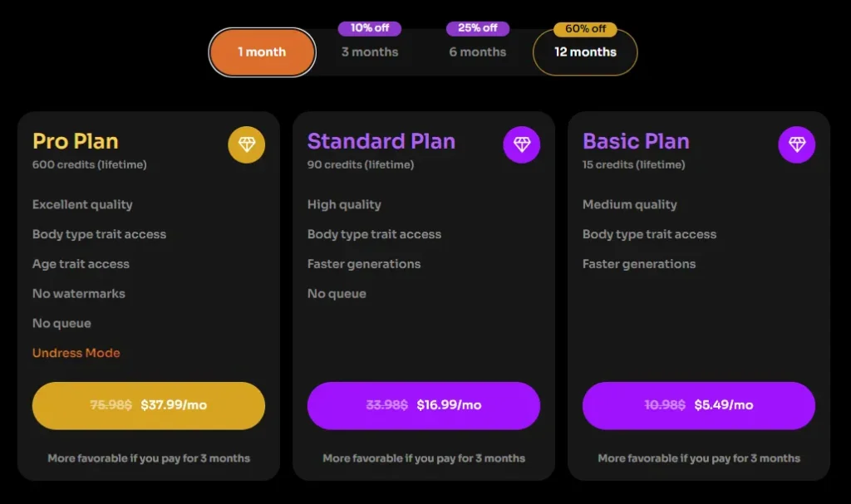
Task: Click the 10% off badge
Action: [370, 28]
